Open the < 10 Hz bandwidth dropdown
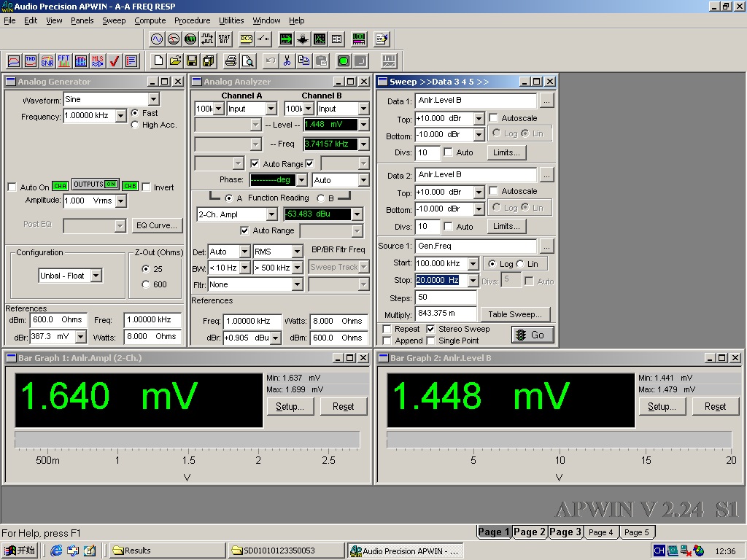This screenshot has height=560, width=747. [244, 268]
